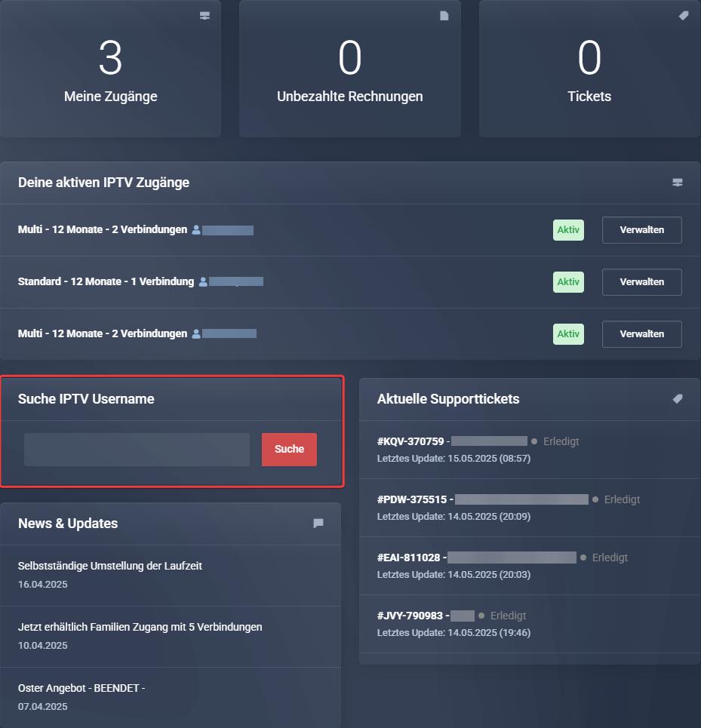Click tag icon in Aktuelle Supporttickets header
Image resolution: width=701 pixels, height=728 pixels.
point(678,399)
